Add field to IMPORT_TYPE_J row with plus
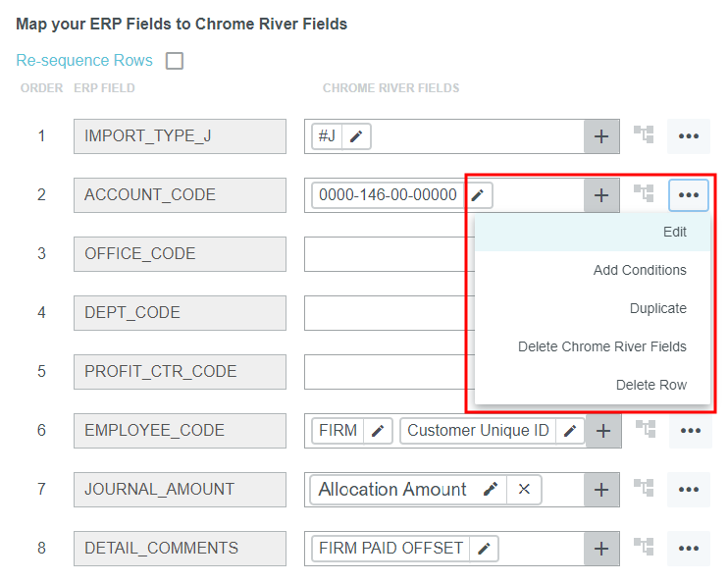The height and width of the screenshot is (582, 728). pos(602,136)
